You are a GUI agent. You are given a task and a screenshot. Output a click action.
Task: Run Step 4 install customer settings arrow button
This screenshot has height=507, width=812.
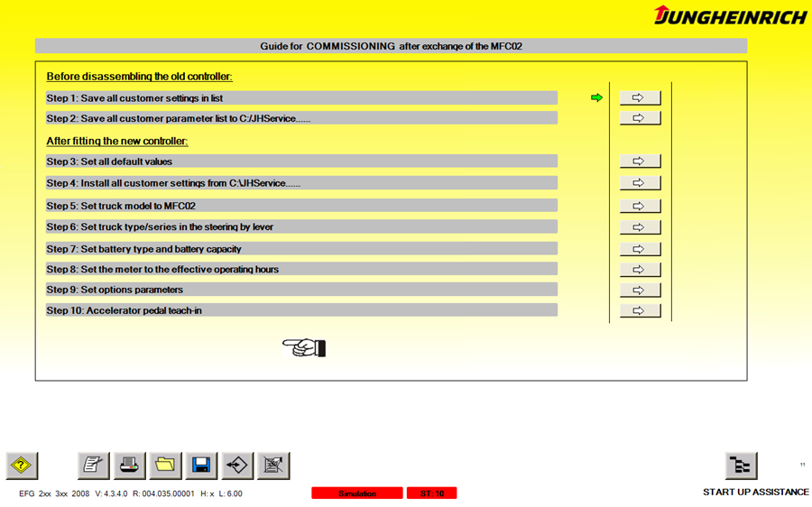640,183
